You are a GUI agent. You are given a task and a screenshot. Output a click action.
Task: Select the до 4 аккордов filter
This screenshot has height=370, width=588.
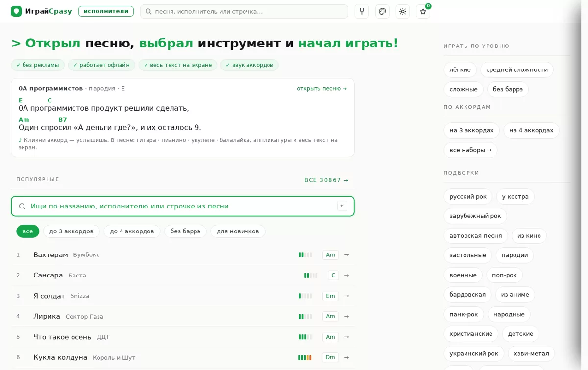pos(132,231)
